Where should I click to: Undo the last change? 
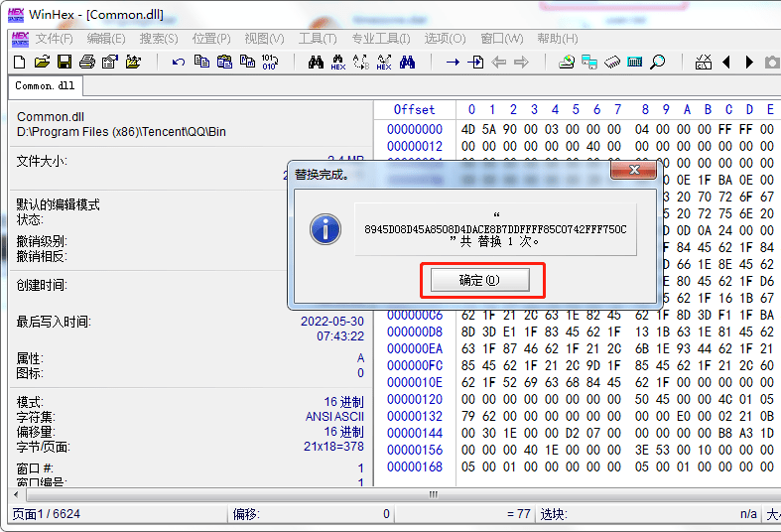[179, 63]
